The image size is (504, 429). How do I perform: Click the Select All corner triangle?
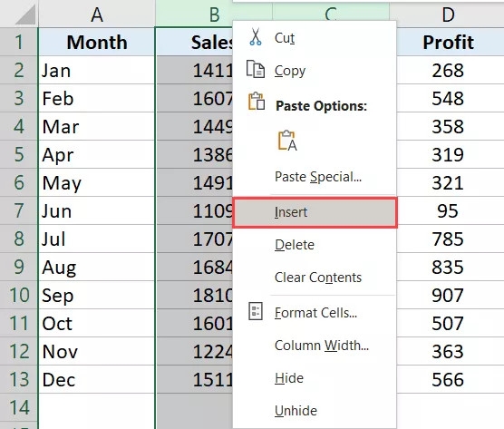click(x=25, y=15)
